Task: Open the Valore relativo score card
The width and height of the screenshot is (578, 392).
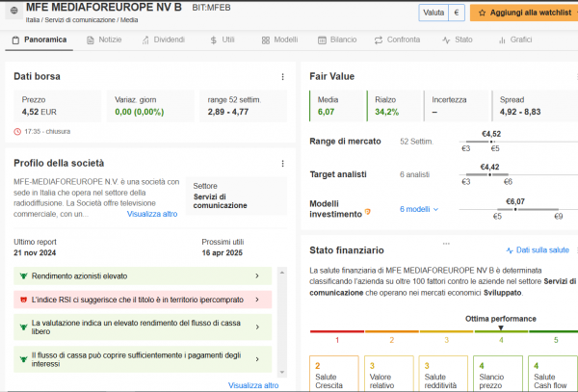Action: pos(388,373)
